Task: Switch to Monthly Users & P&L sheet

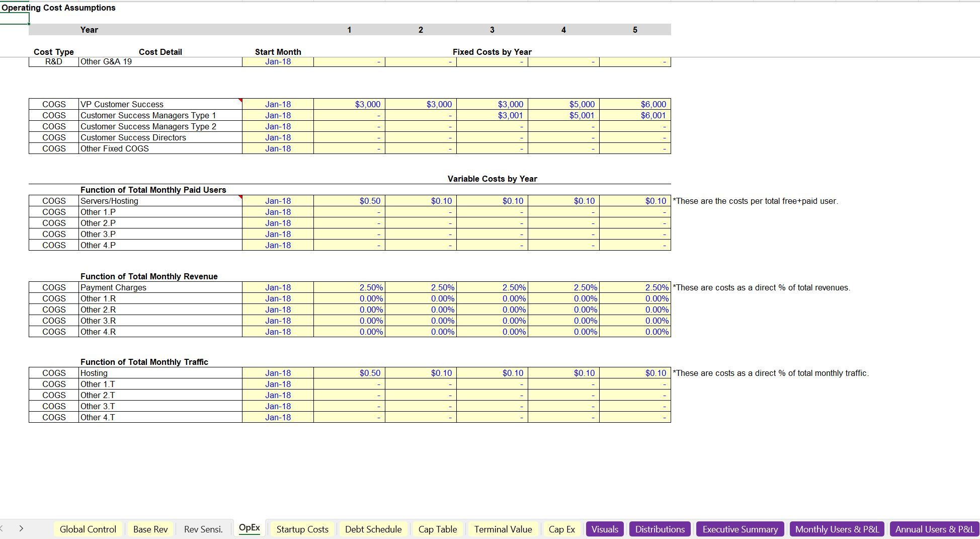Action: (837, 529)
